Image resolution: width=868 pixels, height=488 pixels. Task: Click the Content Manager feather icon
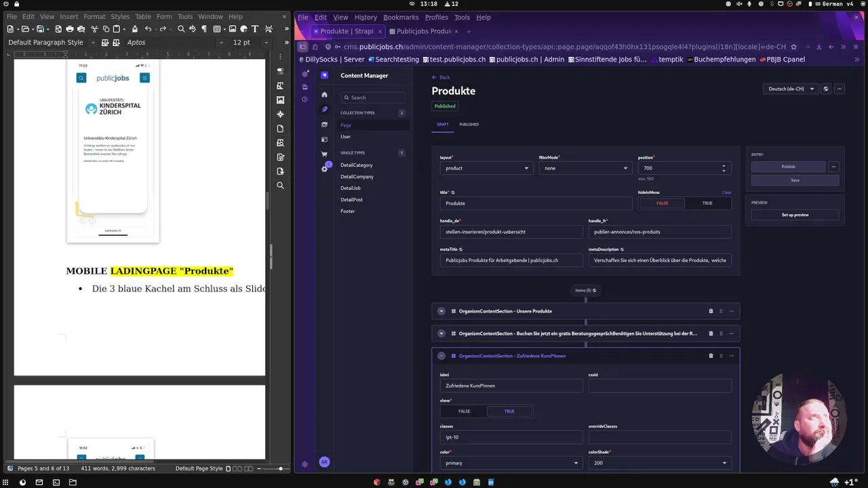[x=324, y=109]
